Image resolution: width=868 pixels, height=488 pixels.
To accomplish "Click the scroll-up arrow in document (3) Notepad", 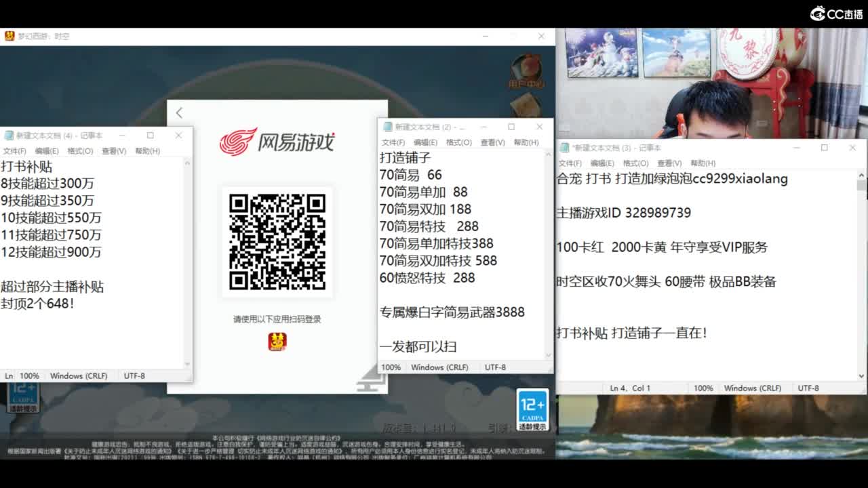I will click(861, 176).
